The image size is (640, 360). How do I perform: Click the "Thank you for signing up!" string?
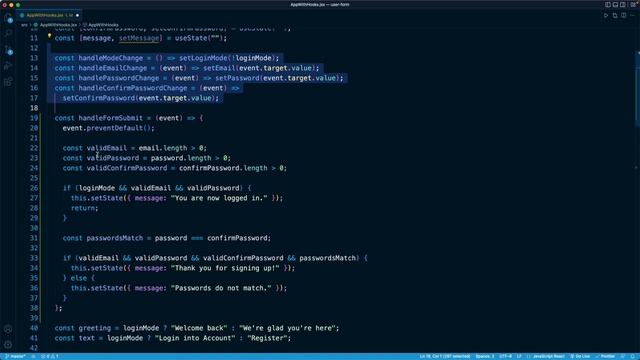pyautogui.click(x=225, y=268)
